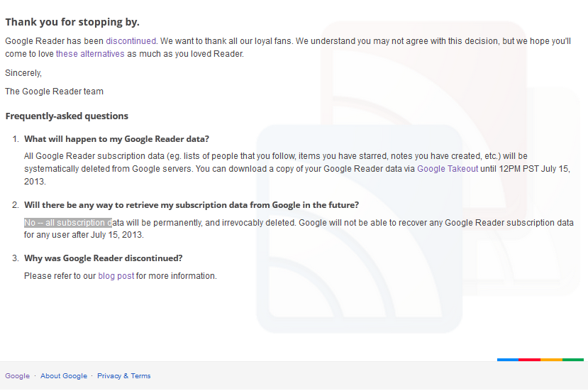
Task: Click the question about retrieving subscription data
Action: tap(192, 205)
